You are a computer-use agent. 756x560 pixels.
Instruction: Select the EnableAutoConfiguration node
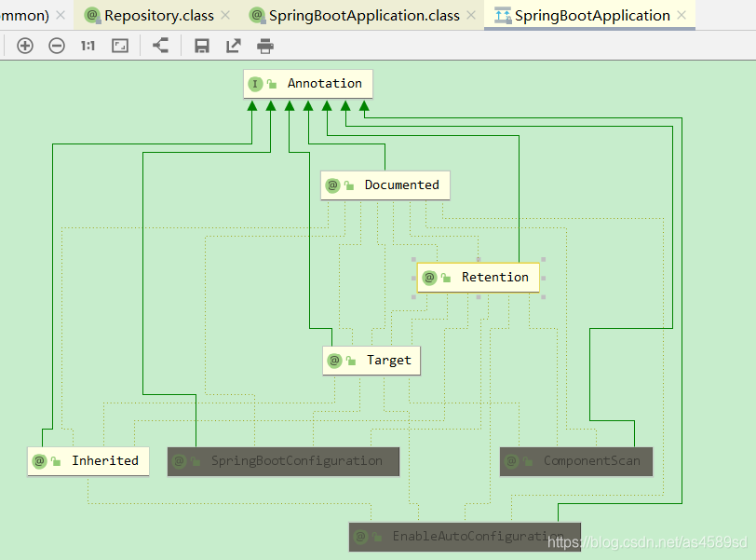click(465, 537)
